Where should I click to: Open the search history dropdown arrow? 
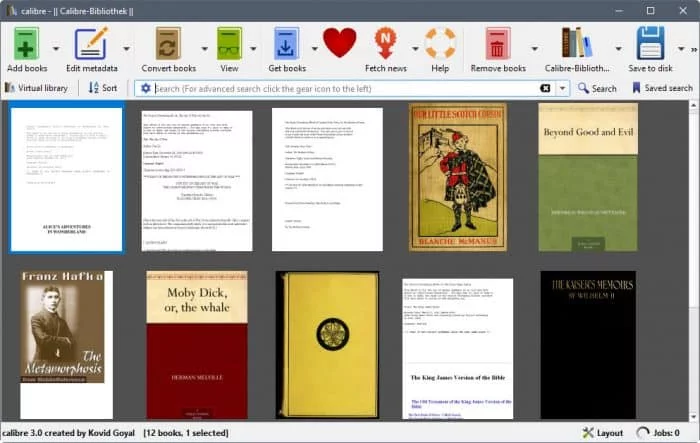point(563,88)
